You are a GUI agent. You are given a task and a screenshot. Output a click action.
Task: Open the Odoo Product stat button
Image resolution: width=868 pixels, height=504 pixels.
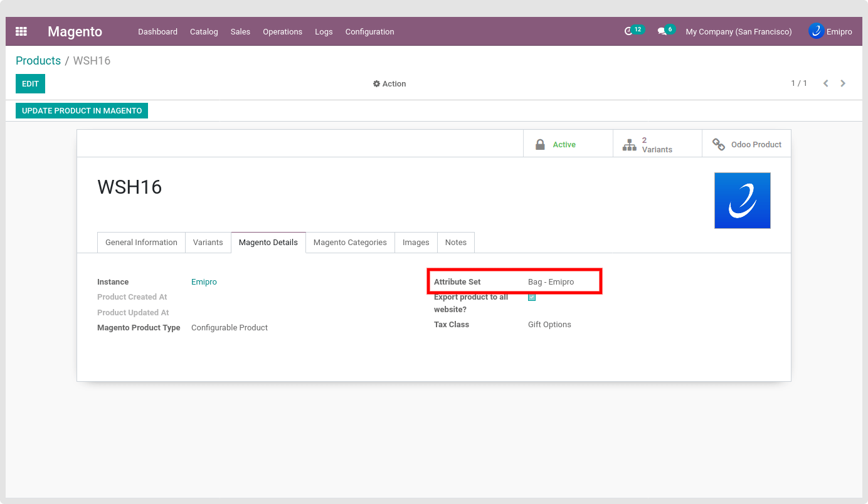point(746,144)
